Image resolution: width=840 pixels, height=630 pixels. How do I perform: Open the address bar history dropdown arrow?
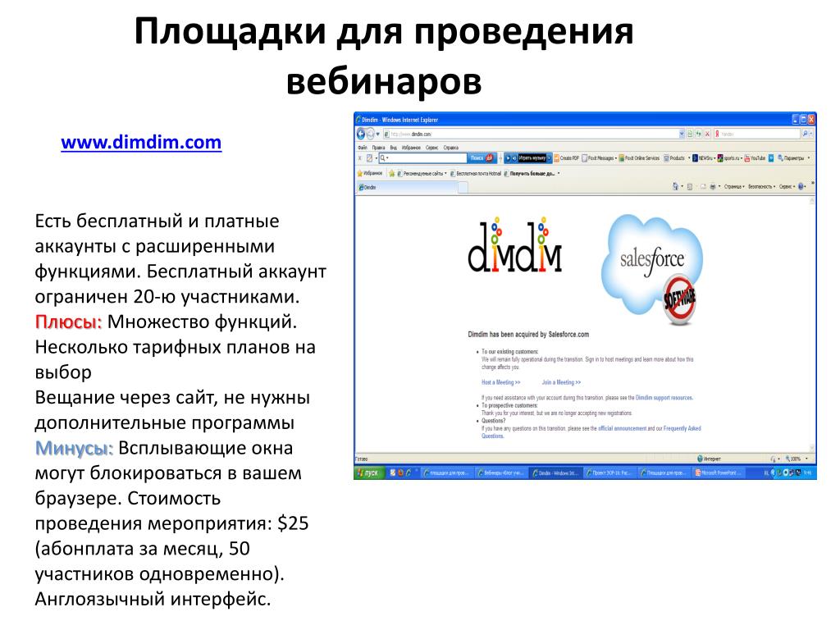pos(682,134)
